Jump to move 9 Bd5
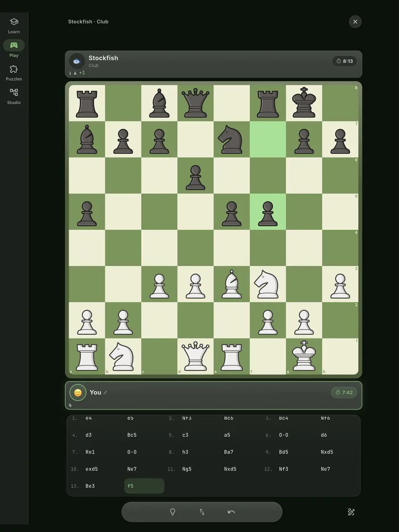The image size is (399, 532). (x=284, y=452)
